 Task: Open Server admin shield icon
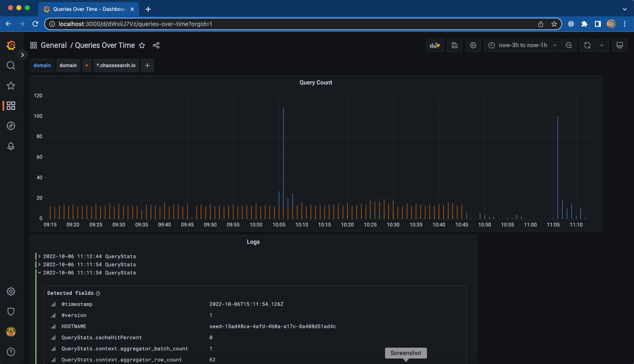11,312
